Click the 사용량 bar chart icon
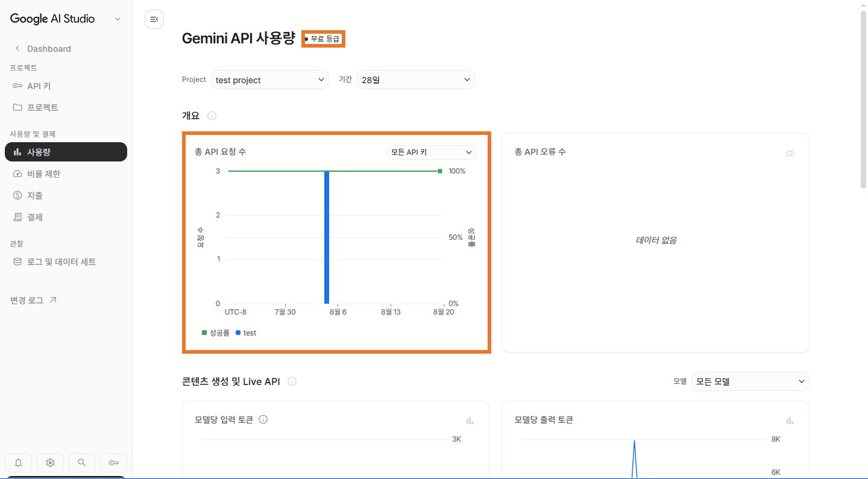The height and width of the screenshot is (479, 868). tap(17, 152)
